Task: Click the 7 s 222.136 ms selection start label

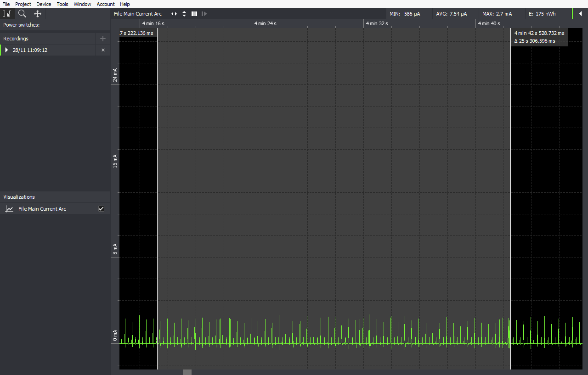Action: [x=136, y=33]
